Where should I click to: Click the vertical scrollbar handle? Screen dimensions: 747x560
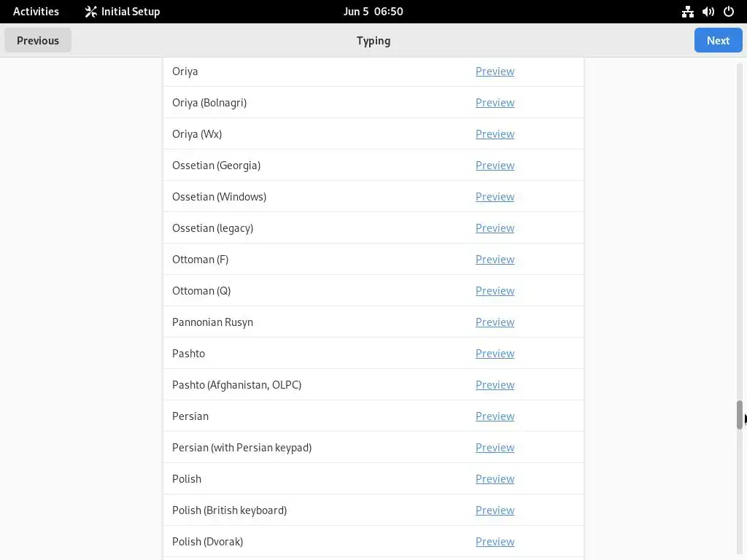click(739, 414)
